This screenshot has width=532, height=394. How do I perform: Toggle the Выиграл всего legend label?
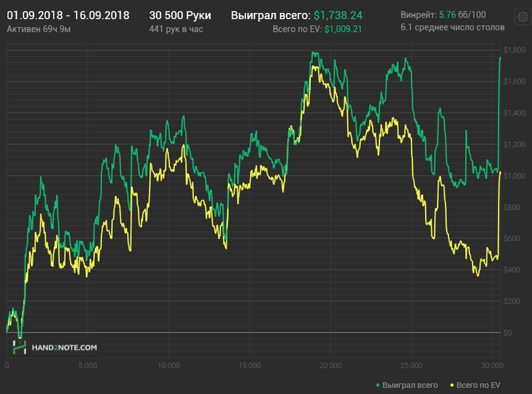tap(410, 385)
